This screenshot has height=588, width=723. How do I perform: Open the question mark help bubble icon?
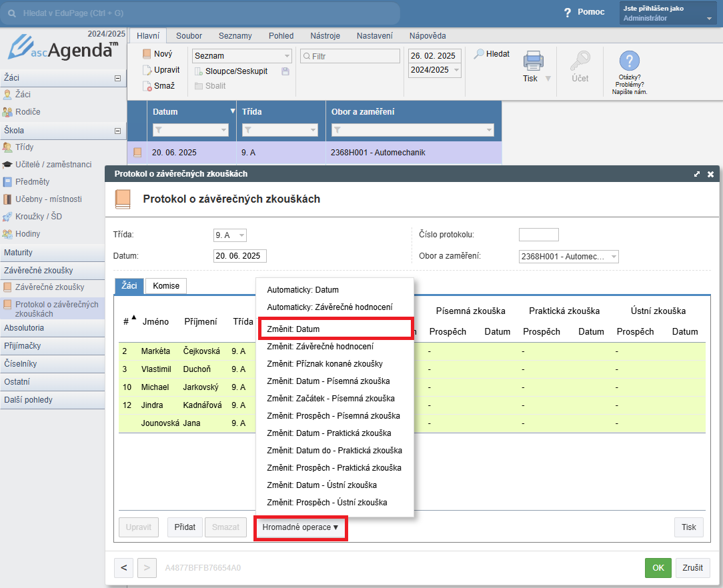(x=630, y=61)
